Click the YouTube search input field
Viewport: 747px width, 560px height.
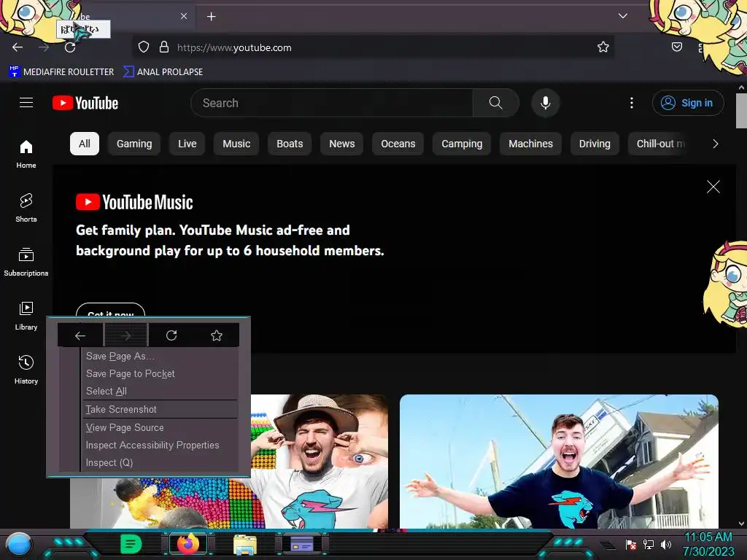pyautogui.click(x=331, y=103)
